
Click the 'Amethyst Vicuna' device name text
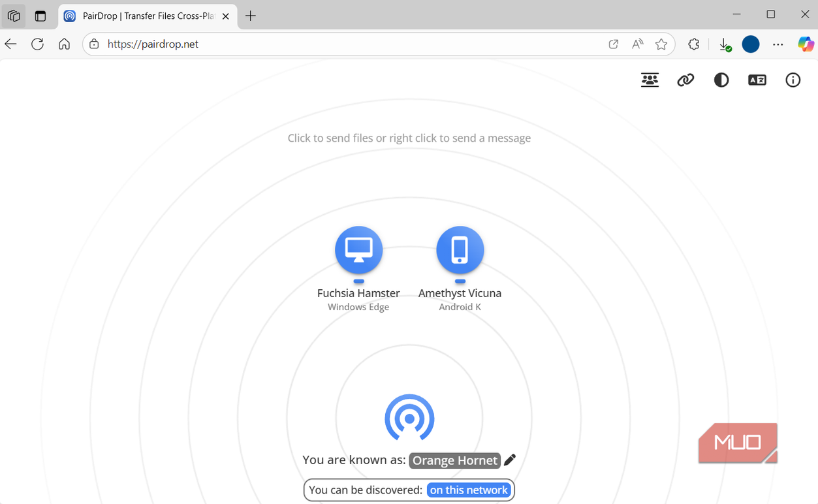[x=460, y=293]
